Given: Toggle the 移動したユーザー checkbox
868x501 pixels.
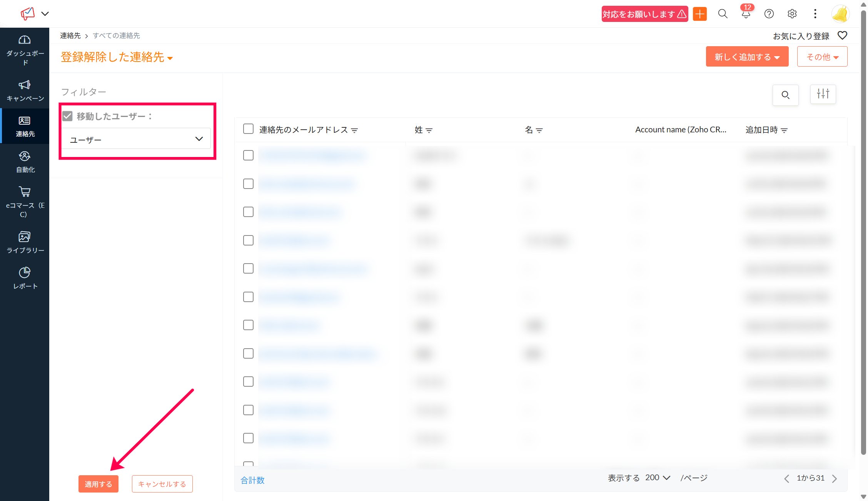Looking at the screenshot, I should [x=68, y=116].
